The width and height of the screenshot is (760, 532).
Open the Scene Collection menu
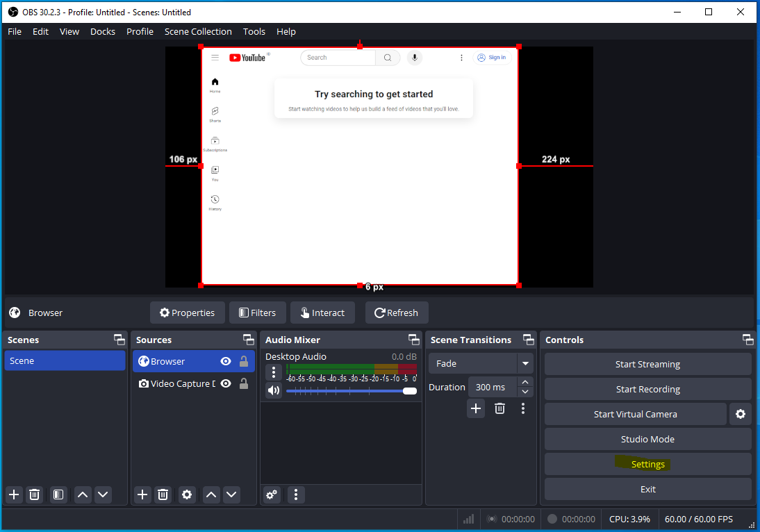(198, 31)
